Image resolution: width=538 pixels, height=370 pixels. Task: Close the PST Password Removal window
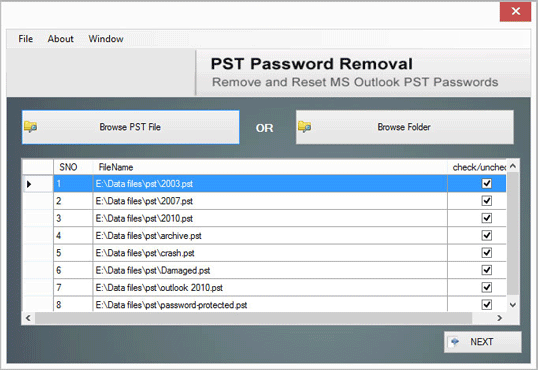(x=515, y=12)
